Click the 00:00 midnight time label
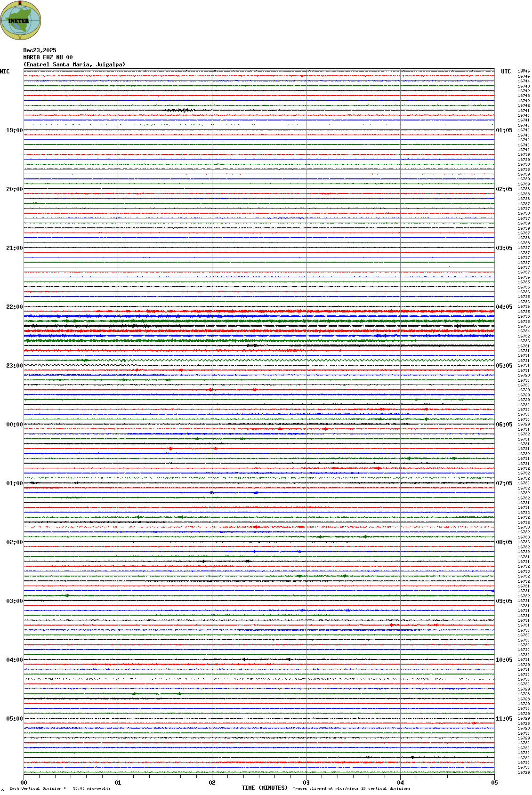 [14, 425]
